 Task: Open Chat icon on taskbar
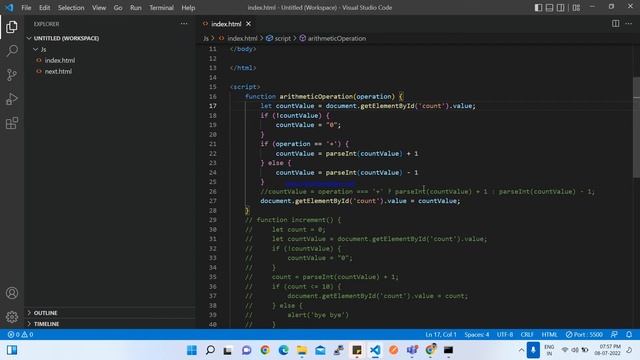[247, 350]
